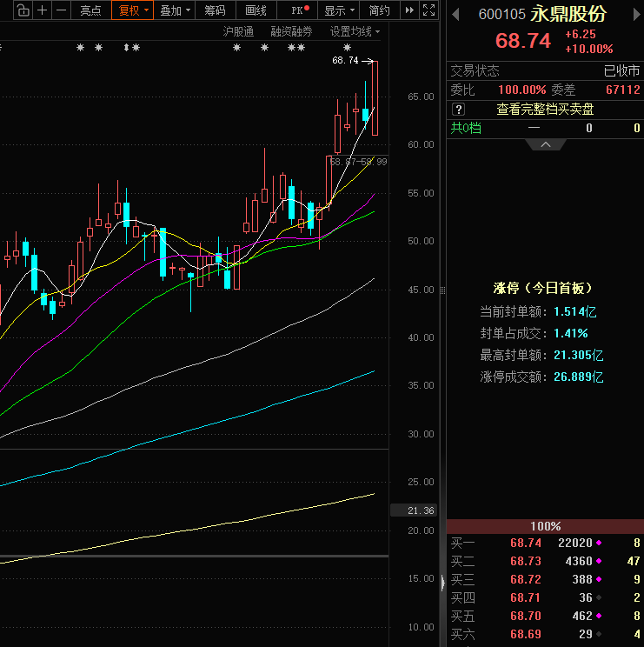Select the 买二 68.73 order row
This screenshot has width=644, height=647.
545,561
